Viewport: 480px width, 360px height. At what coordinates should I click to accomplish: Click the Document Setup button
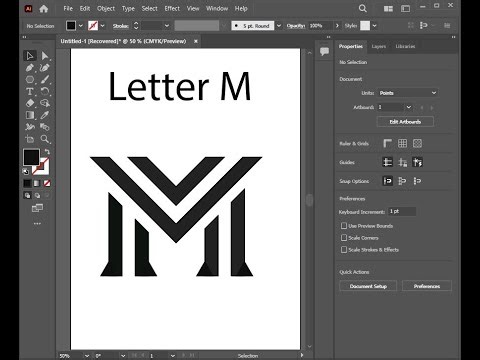[x=368, y=286]
